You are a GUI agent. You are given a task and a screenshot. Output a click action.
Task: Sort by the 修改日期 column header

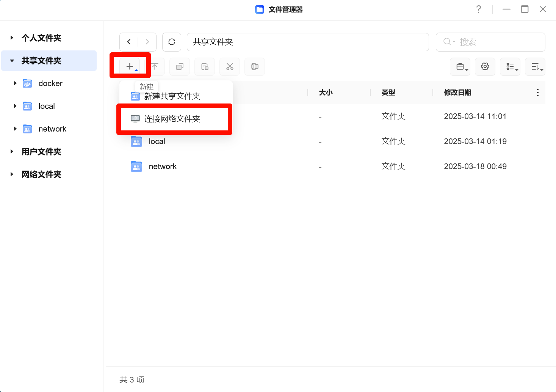(x=457, y=93)
